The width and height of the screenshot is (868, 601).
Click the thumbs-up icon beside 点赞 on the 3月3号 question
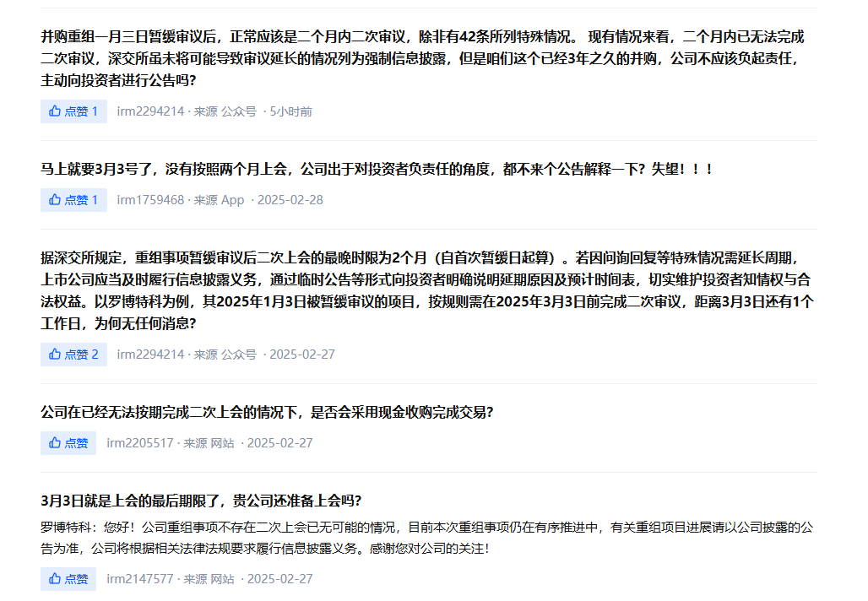53,200
